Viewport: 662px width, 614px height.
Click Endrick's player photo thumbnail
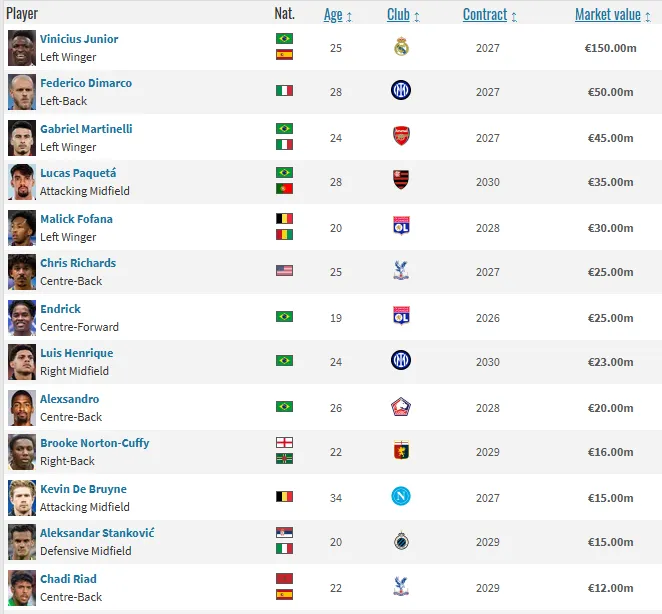[21, 317]
